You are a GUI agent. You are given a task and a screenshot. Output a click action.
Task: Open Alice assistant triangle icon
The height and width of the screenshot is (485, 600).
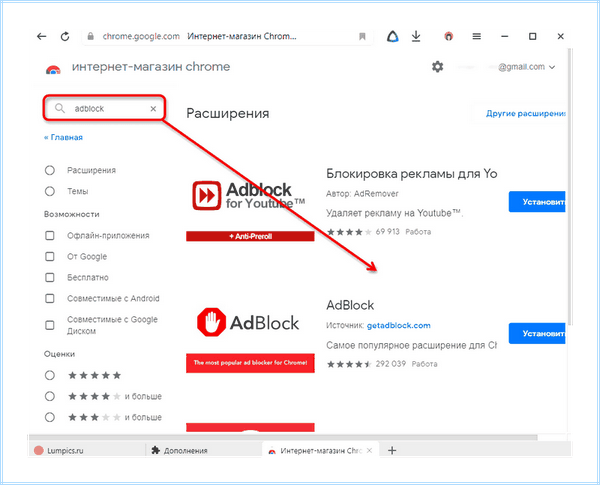tap(393, 36)
